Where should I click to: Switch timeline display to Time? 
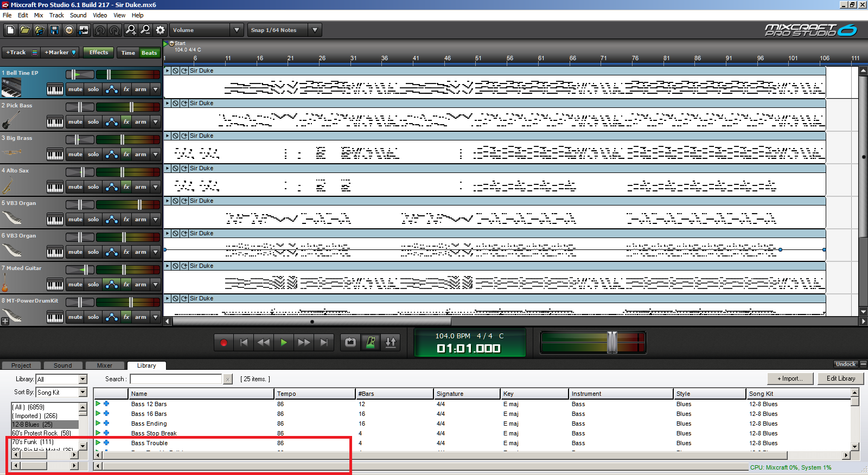pyautogui.click(x=129, y=53)
